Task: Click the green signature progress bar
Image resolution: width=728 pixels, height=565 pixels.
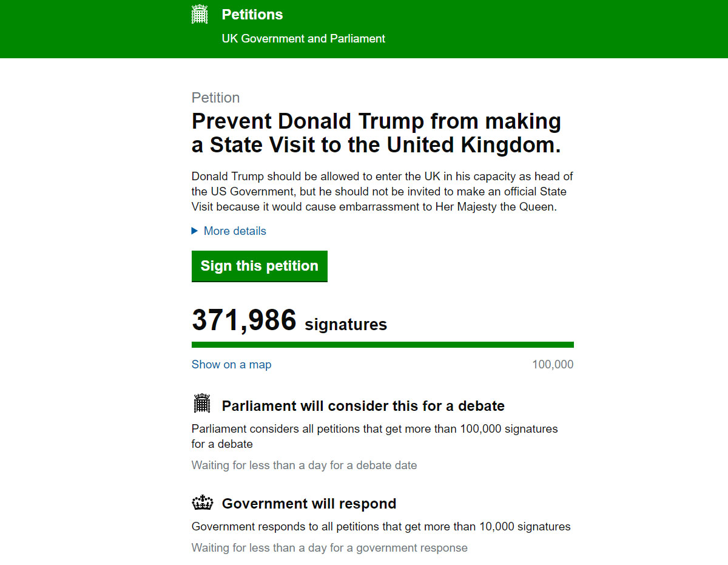Action: 383,345
